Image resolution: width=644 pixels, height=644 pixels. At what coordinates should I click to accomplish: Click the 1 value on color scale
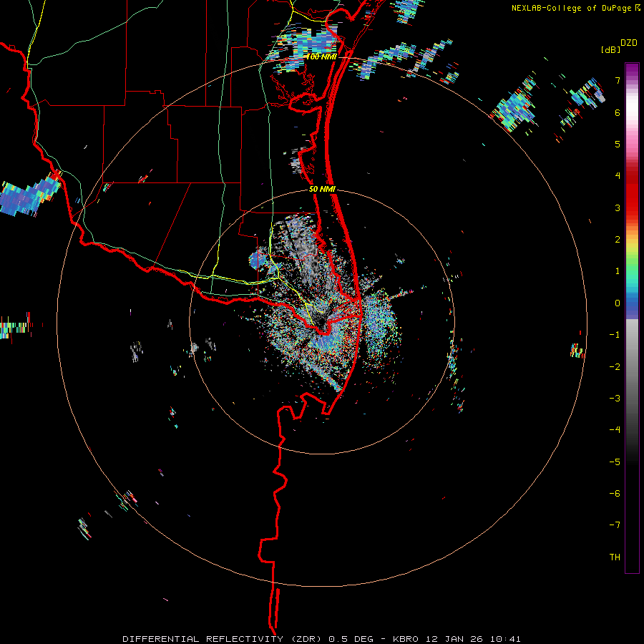tap(618, 271)
